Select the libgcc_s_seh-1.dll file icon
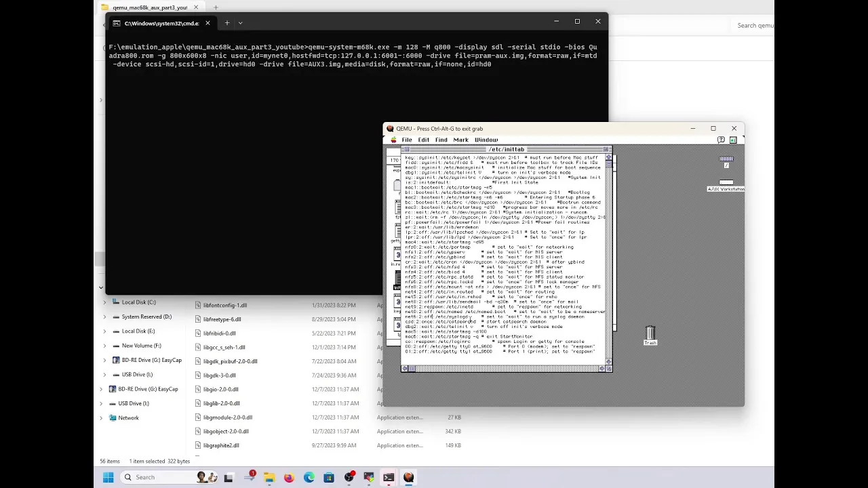 point(198,347)
